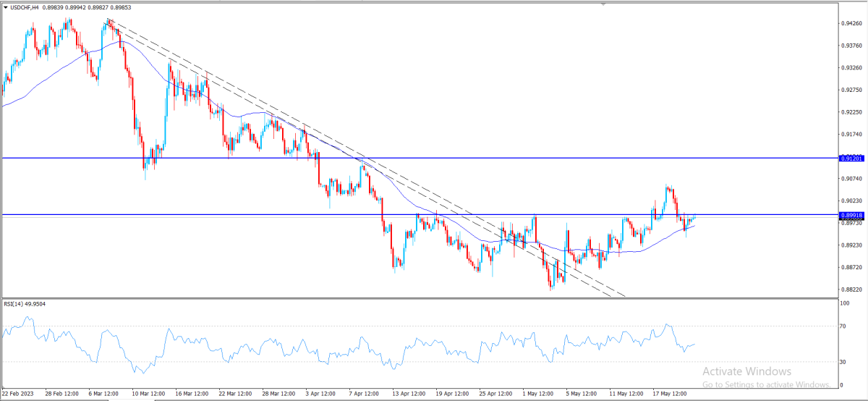Click the 0.89230 price scale label
Screen dimensions: 868x401
pos(851,245)
